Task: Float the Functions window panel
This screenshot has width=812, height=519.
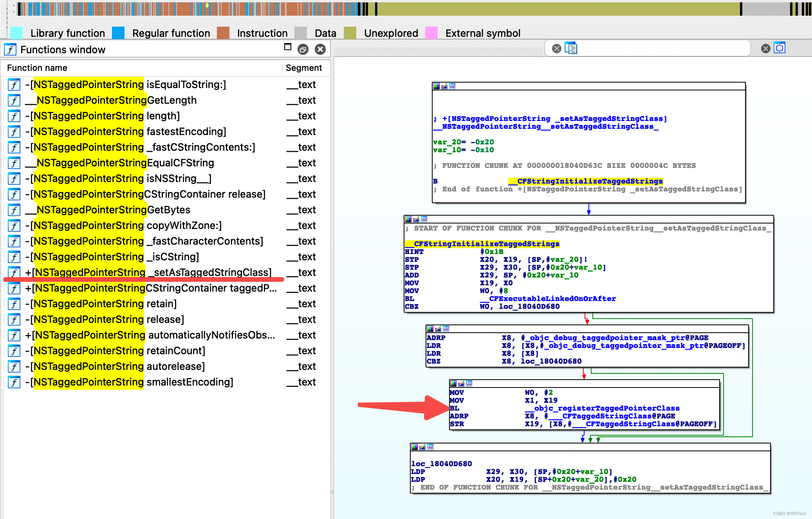Action: (x=303, y=49)
